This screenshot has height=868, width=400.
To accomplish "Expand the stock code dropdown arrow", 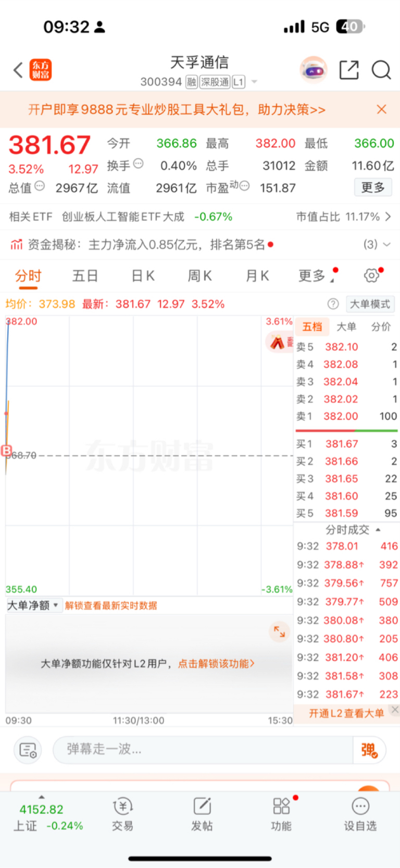I will coord(254,82).
